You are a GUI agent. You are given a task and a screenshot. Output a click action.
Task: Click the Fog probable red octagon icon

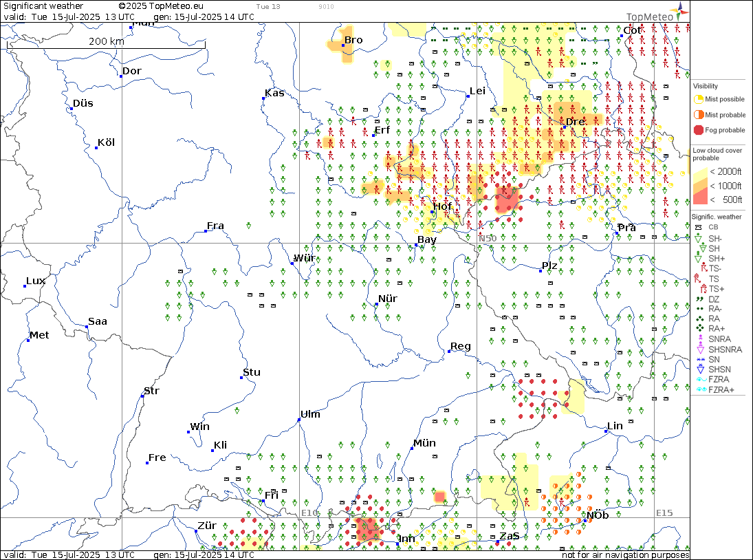point(698,130)
